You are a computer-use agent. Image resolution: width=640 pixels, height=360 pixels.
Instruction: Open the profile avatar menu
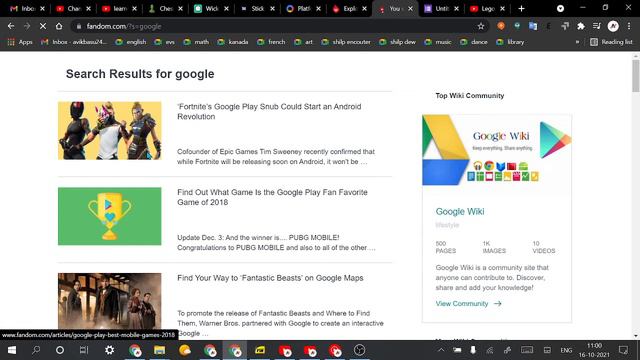(x=613, y=26)
